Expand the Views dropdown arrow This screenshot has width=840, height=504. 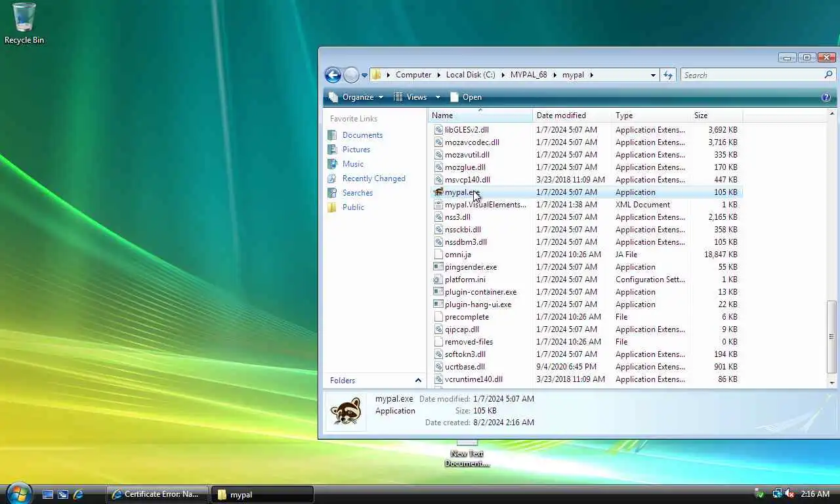pyautogui.click(x=438, y=97)
